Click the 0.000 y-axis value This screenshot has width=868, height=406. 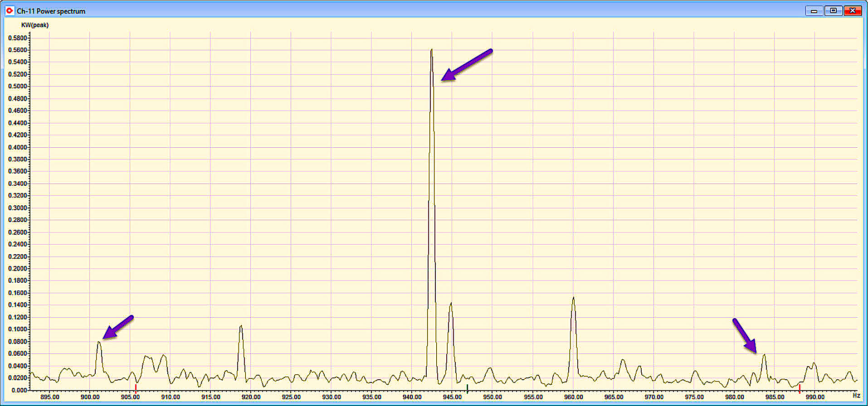19,390
